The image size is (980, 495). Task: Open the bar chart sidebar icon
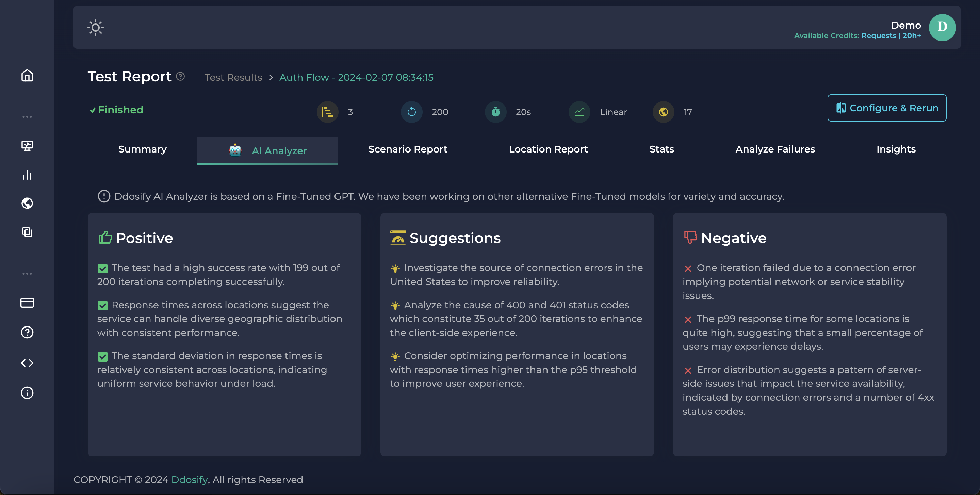(27, 175)
